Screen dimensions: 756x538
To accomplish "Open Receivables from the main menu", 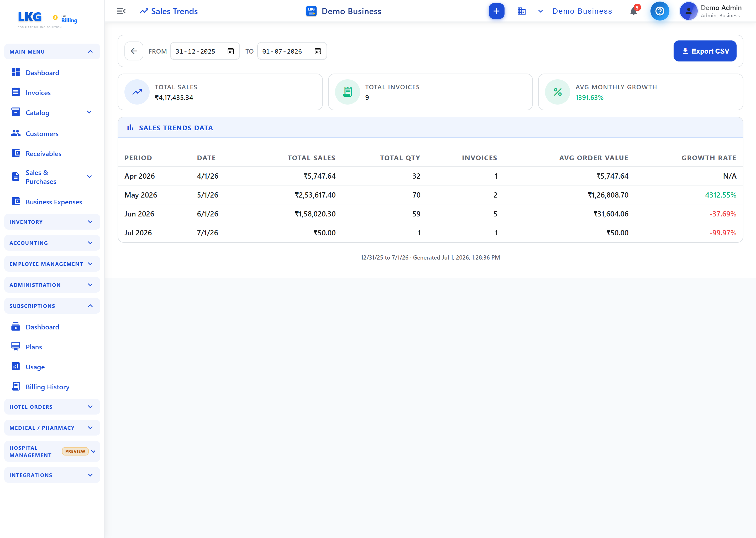I will point(43,153).
